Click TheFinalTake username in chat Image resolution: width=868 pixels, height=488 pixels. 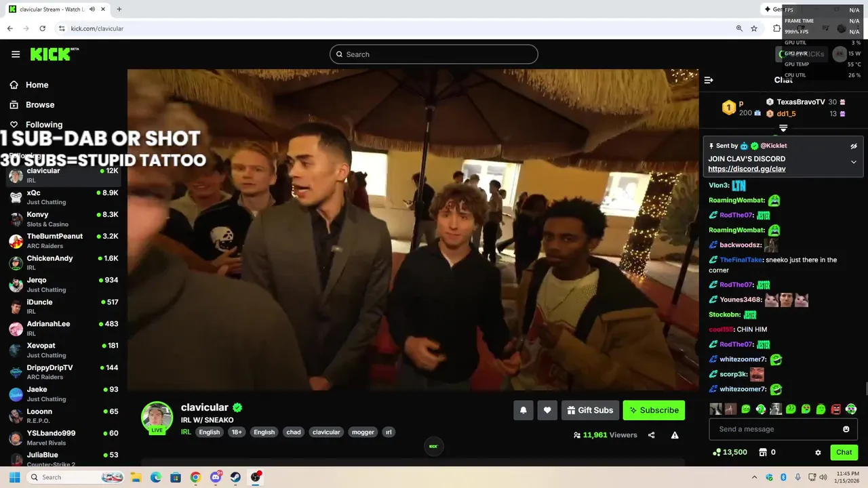[x=741, y=260]
